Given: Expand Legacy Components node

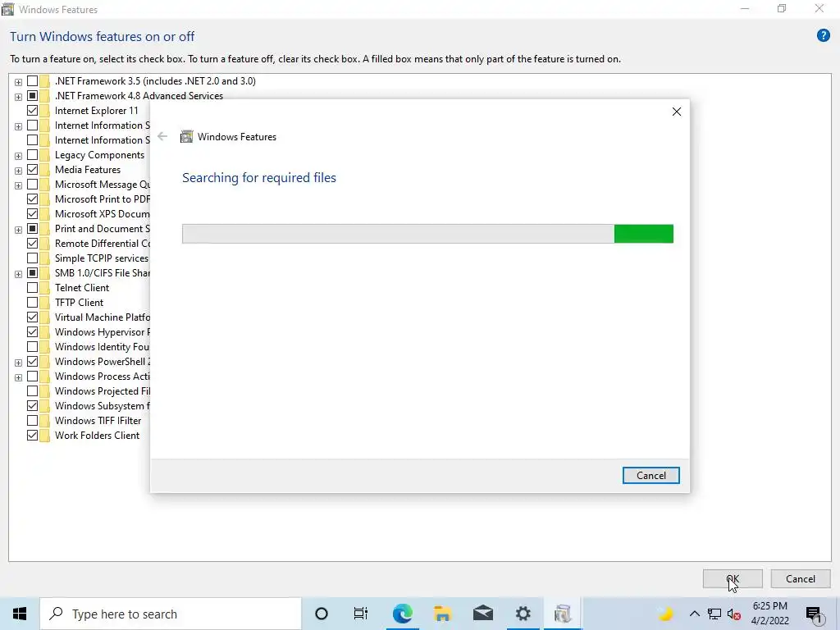Looking at the screenshot, I should [x=18, y=156].
